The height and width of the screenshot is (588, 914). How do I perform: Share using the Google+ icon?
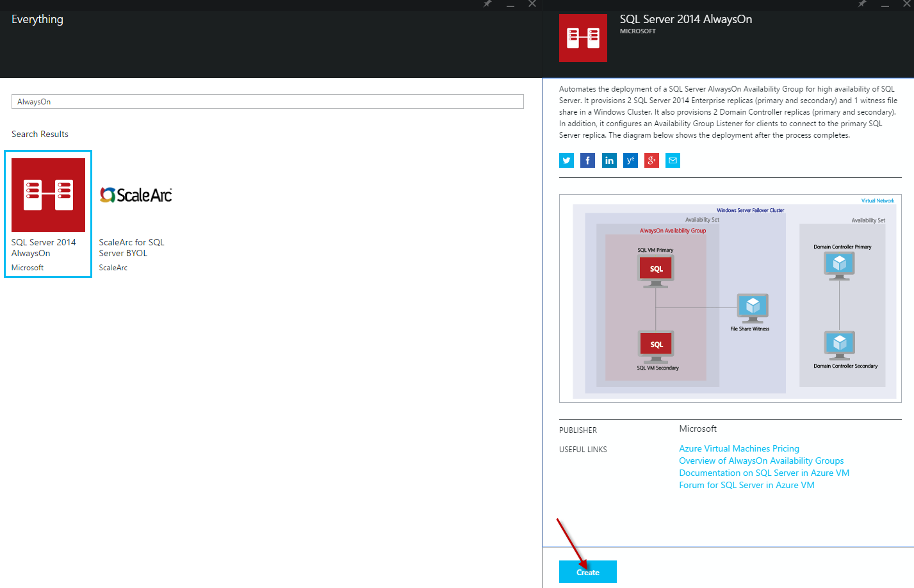point(651,161)
